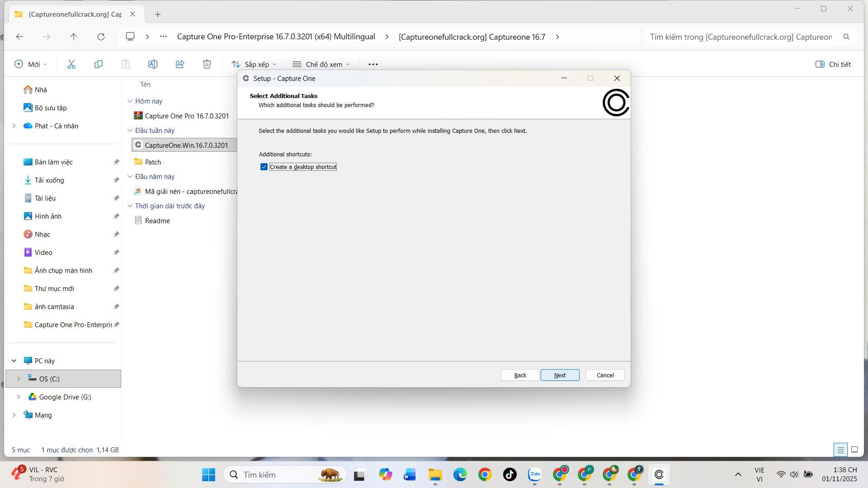Open the three-dots more options menu
Screen dimensions: 868x488
(373, 64)
